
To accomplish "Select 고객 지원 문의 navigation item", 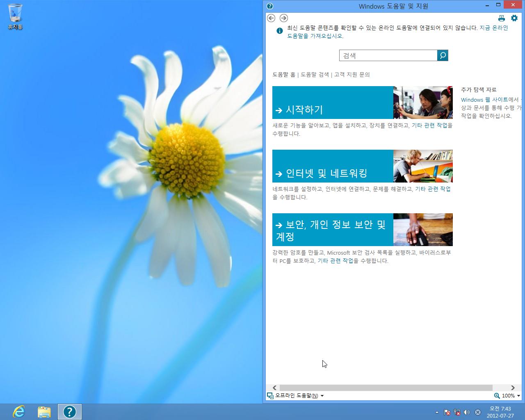I will [x=352, y=75].
